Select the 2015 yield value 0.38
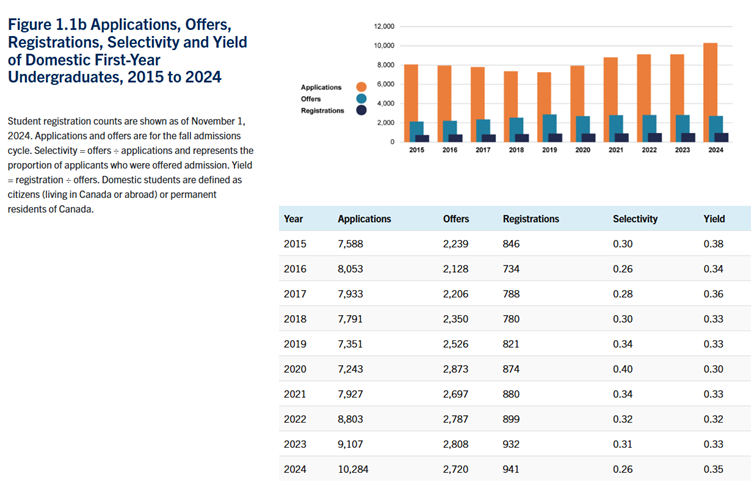Screen dimensions: 754x485 click(712, 243)
